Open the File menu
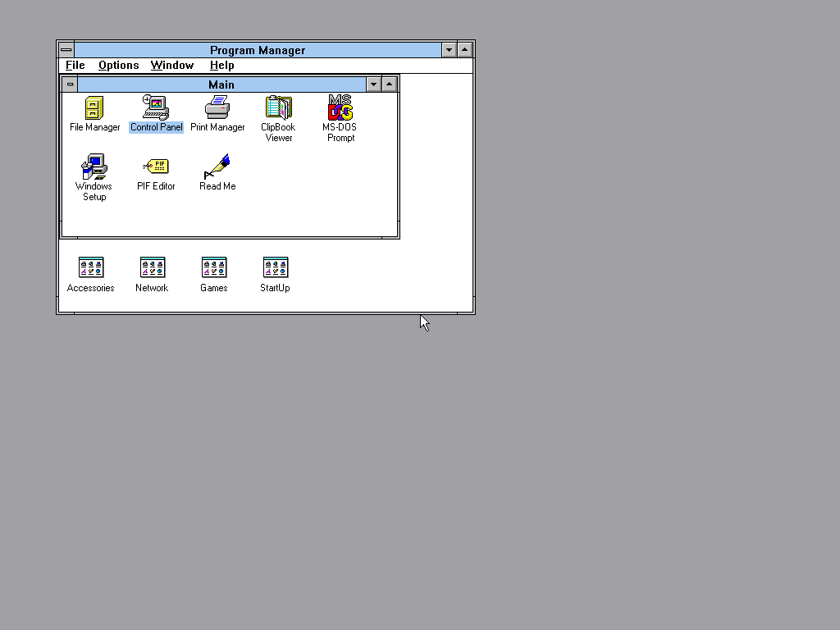 (x=75, y=66)
